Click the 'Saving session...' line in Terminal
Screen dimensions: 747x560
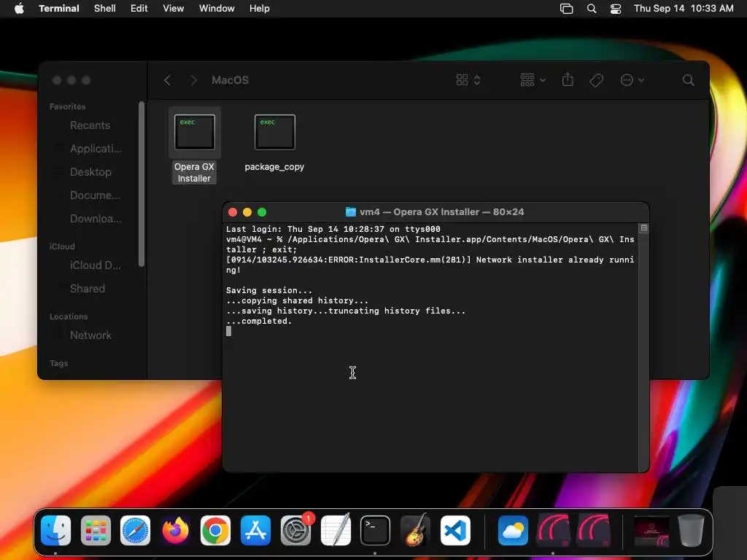[x=269, y=290]
